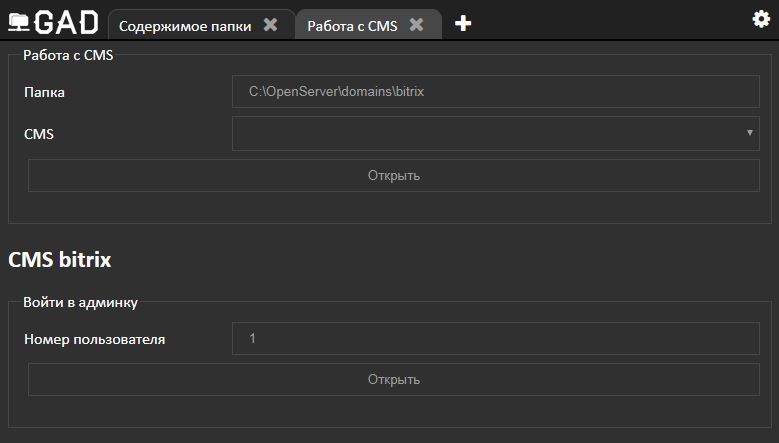Image resolution: width=779 pixels, height=443 pixels.
Task: Select the Работа с CMS tab
Action: pos(352,26)
